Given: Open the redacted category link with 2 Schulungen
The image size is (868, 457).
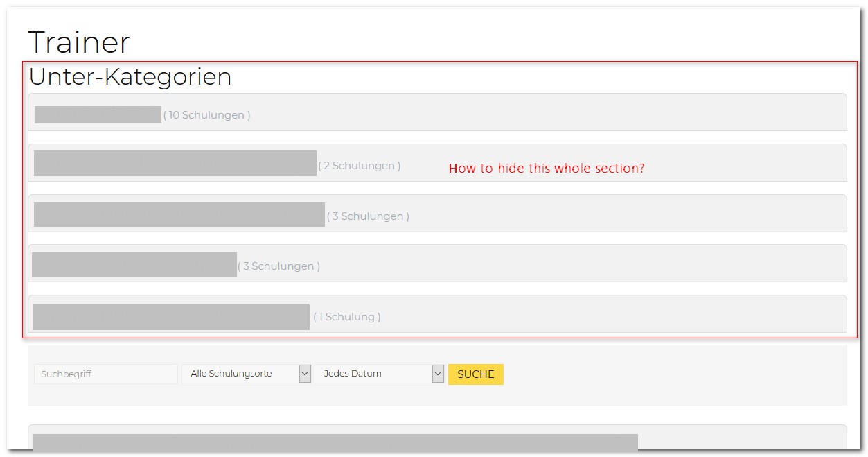Looking at the screenshot, I should click(x=175, y=163).
